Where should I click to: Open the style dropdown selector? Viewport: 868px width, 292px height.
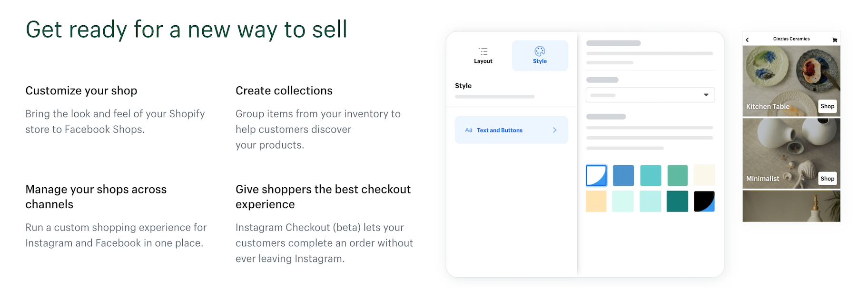click(650, 95)
